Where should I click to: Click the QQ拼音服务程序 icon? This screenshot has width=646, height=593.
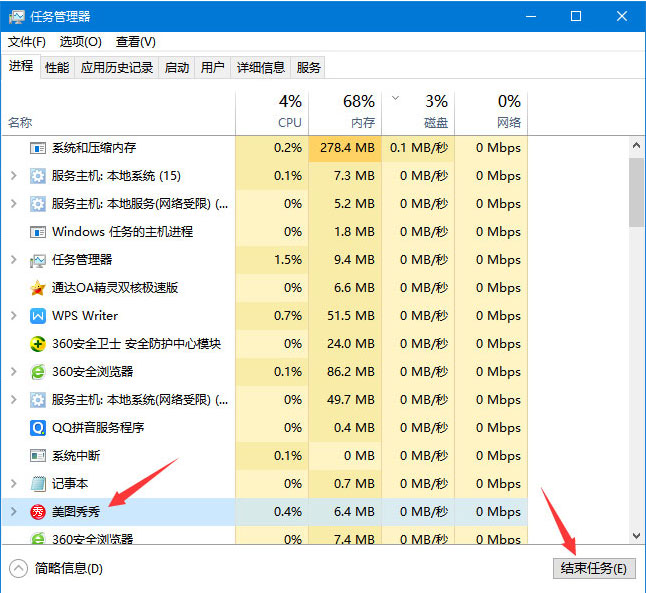(x=38, y=428)
